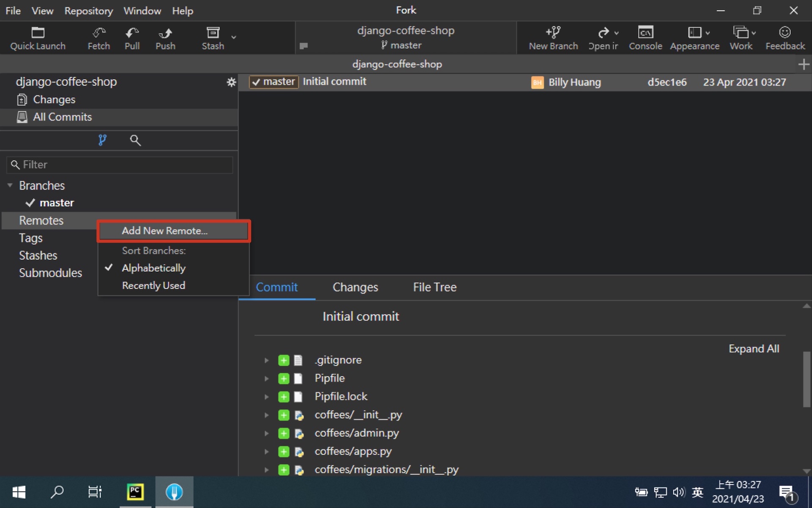Screen dimensions: 812x508
Task: Open PyCharm from the taskbar
Action: pos(135,492)
